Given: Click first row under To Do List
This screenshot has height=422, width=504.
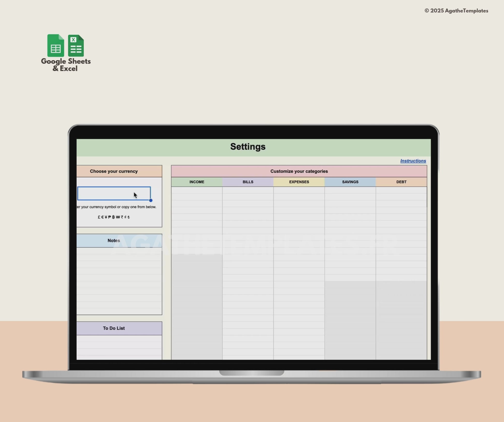Looking at the screenshot, I should 119,339.
